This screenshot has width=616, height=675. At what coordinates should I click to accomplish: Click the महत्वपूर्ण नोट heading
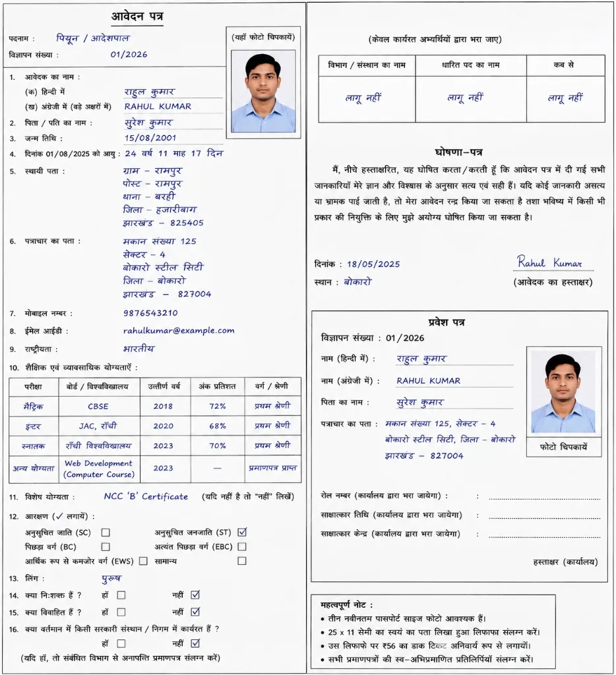click(346, 605)
